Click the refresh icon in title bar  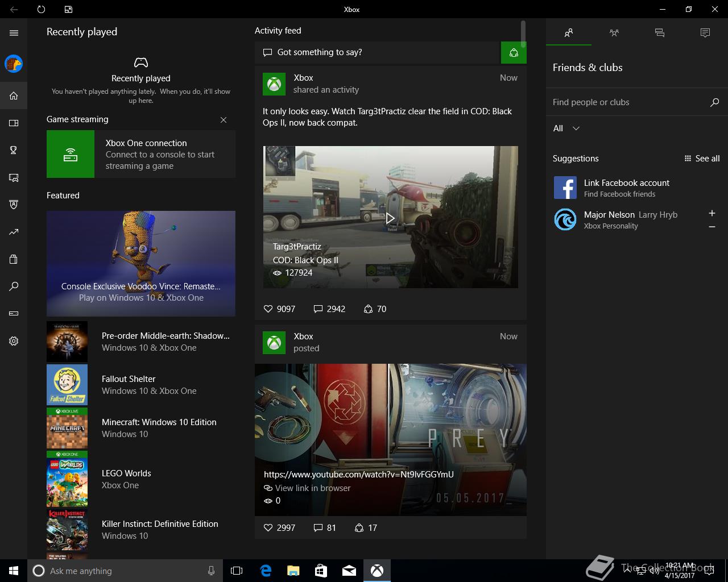[x=41, y=9]
